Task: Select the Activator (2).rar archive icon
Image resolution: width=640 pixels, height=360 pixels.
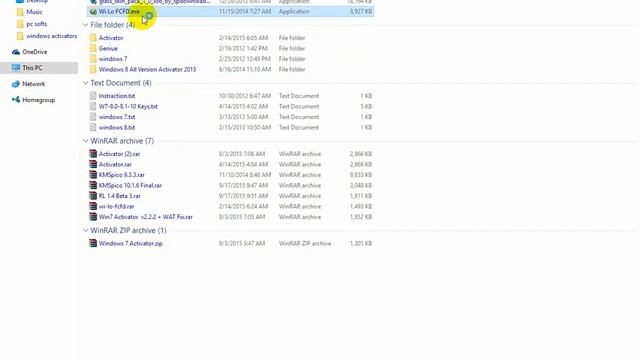Action: [93, 154]
